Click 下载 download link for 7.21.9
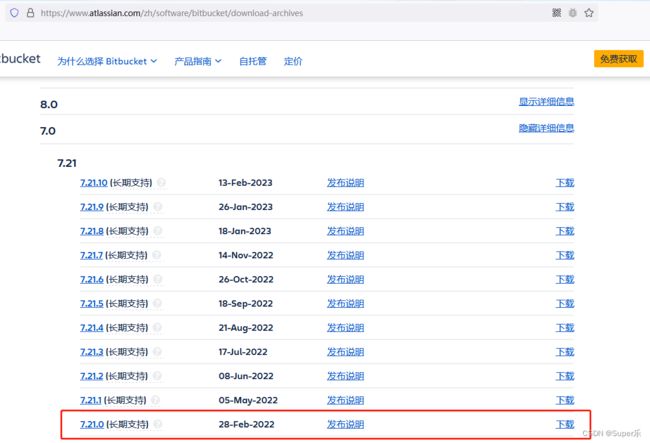 coord(565,207)
